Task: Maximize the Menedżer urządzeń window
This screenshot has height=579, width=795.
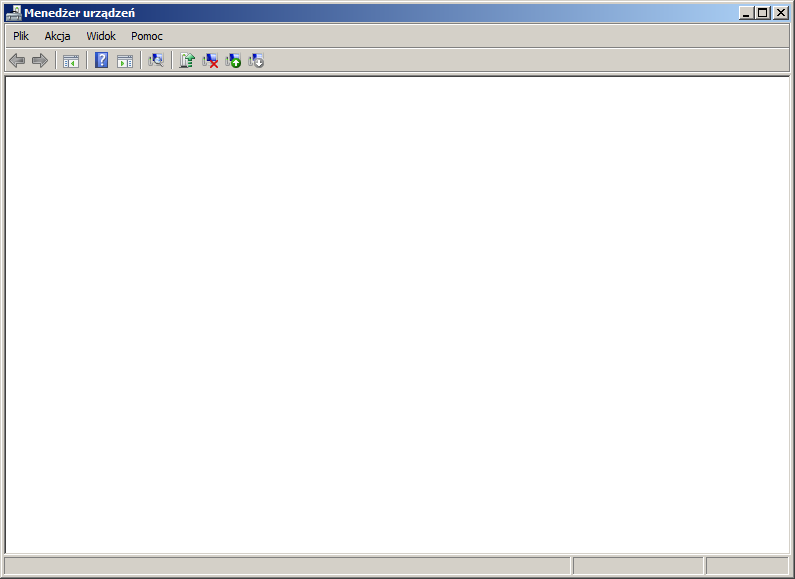Action: point(764,13)
